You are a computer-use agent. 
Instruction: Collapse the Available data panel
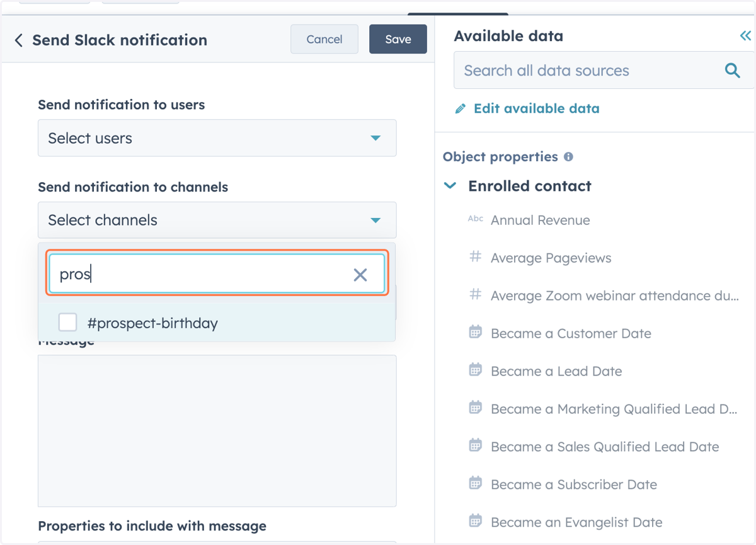pos(745,37)
